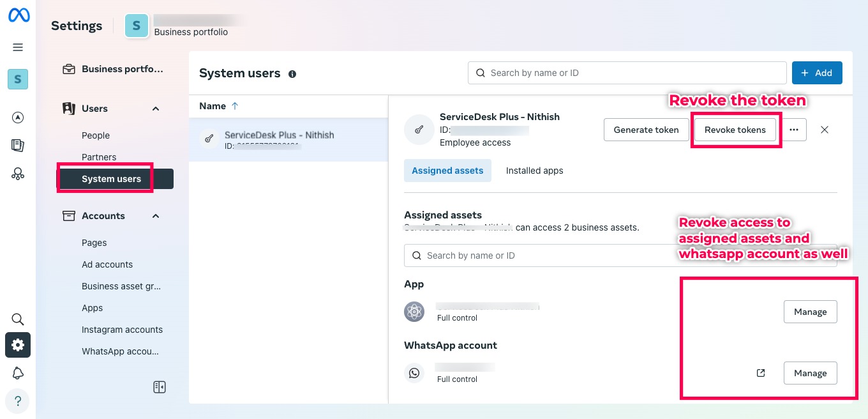Click Manage for the App asset
Screen dimensions: 868x419
click(811, 312)
